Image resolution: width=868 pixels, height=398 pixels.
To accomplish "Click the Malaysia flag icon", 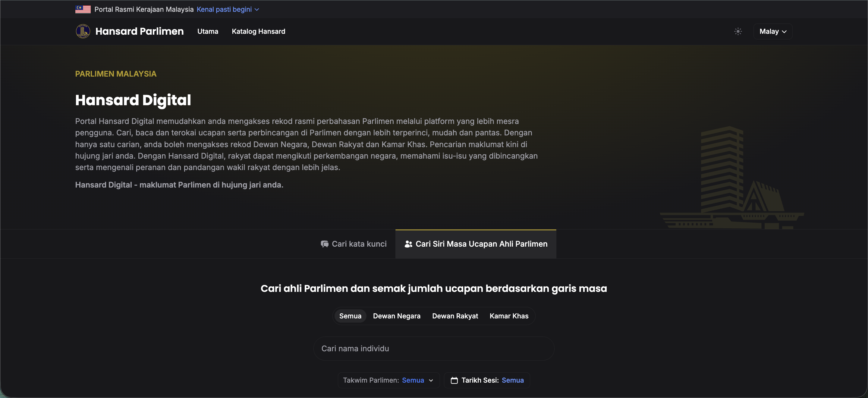I will pos(83,9).
